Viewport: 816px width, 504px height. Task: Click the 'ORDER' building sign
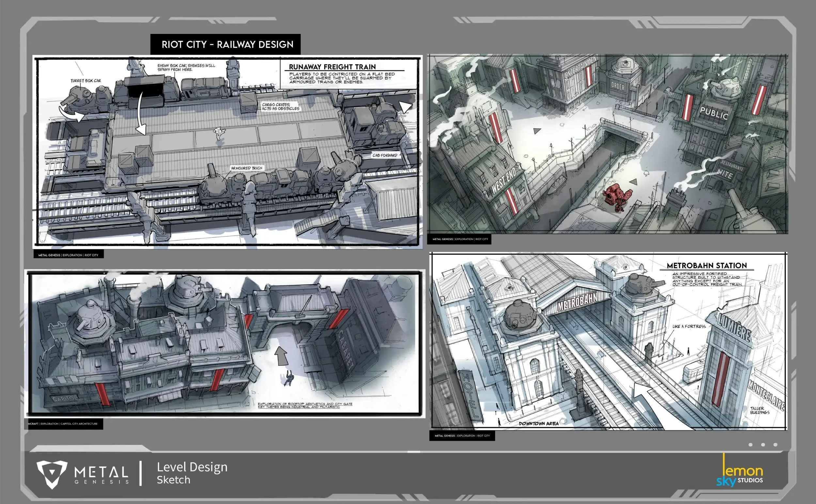click(618, 86)
